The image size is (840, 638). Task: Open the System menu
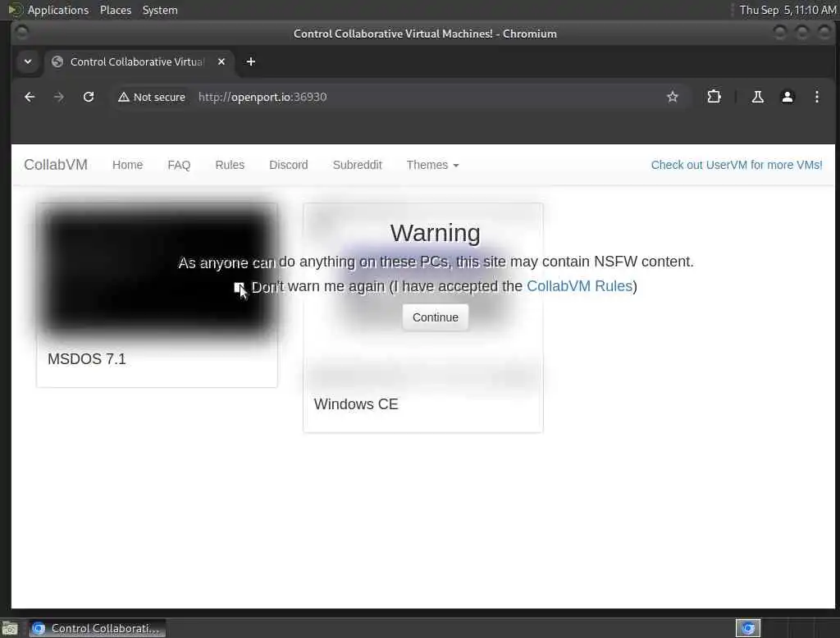click(160, 10)
